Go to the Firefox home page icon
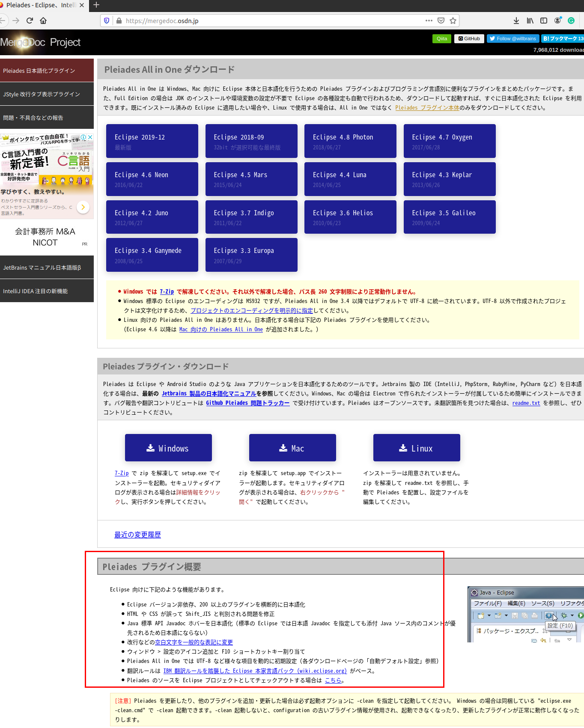Viewport: 584px width, 728px height. 43,21
